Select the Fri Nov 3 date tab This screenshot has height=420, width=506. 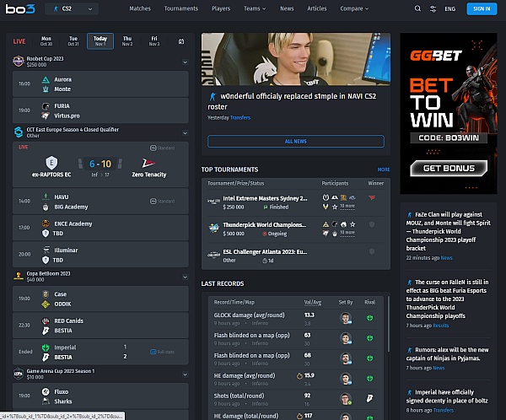[154, 41]
